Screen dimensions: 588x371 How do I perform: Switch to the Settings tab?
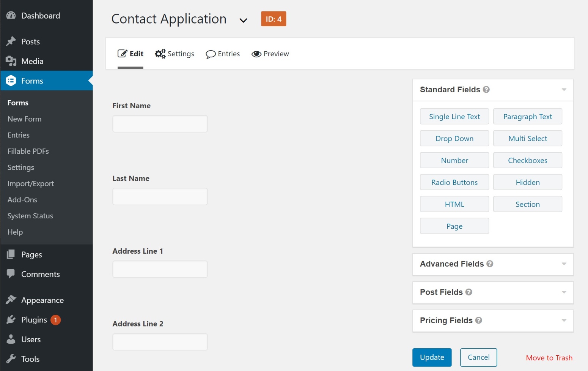(175, 54)
